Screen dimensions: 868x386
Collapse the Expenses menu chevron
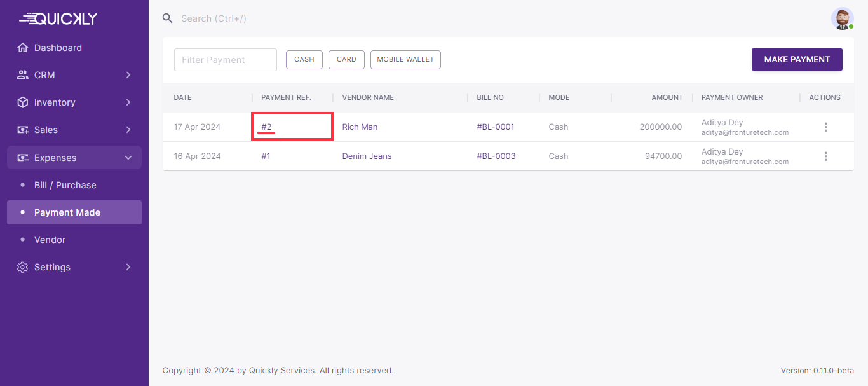click(128, 158)
